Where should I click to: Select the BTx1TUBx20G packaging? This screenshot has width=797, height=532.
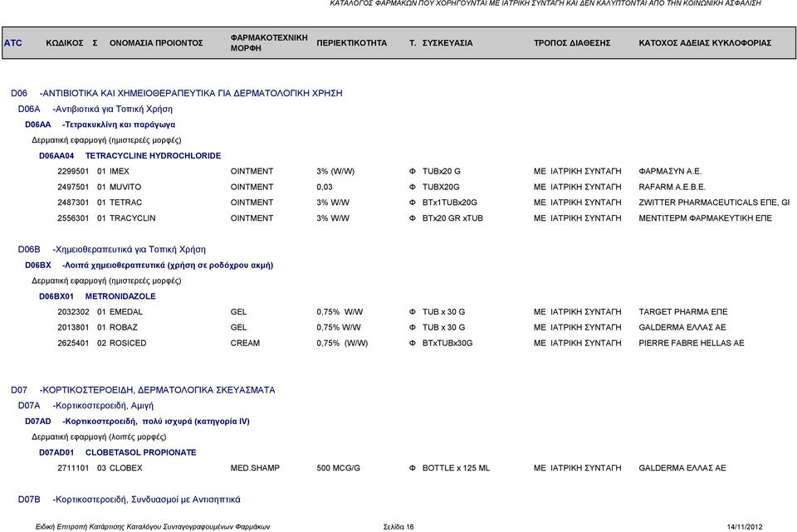pos(450,203)
